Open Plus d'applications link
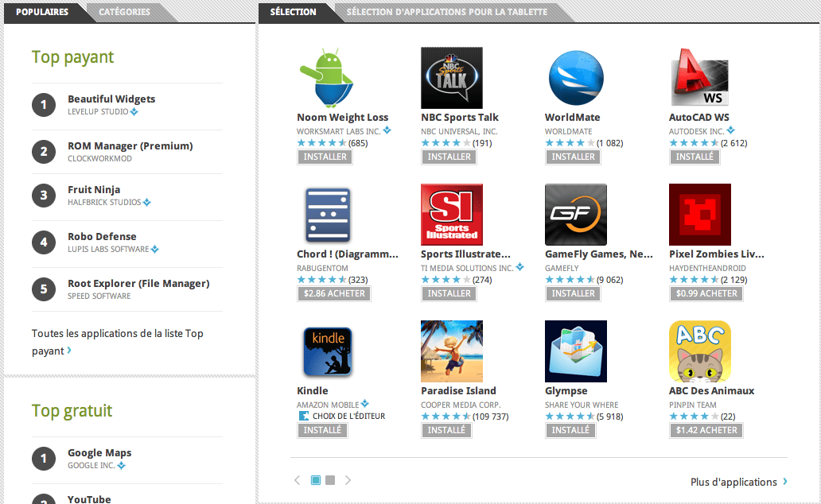Screen dimensions: 821x504 (x=739, y=482)
